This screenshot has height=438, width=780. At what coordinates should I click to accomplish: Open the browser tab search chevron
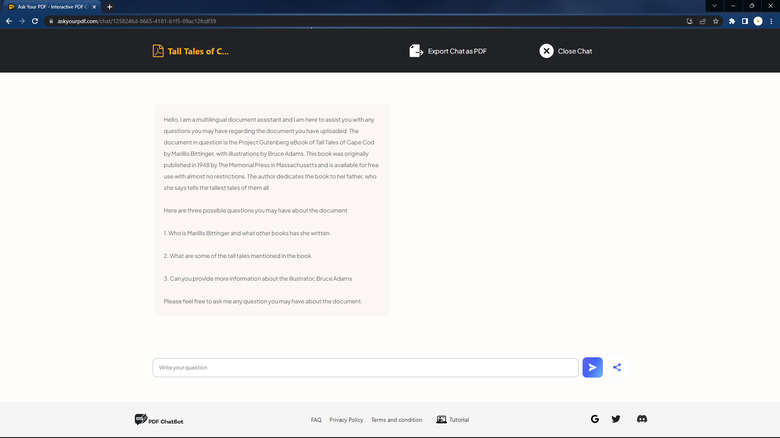[x=714, y=6]
